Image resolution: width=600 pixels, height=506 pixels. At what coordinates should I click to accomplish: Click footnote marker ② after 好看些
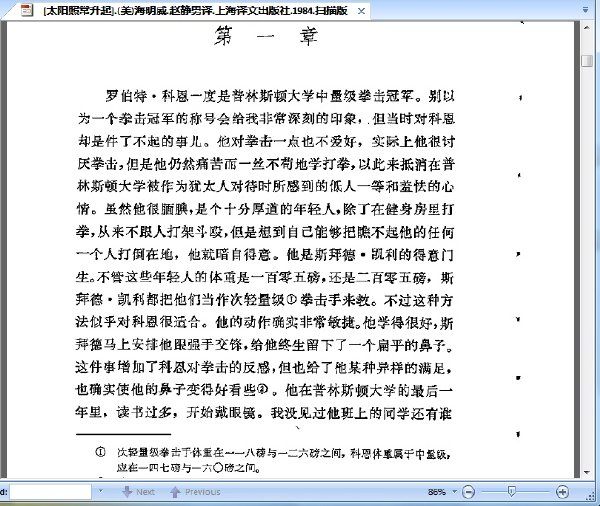pos(262,389)
